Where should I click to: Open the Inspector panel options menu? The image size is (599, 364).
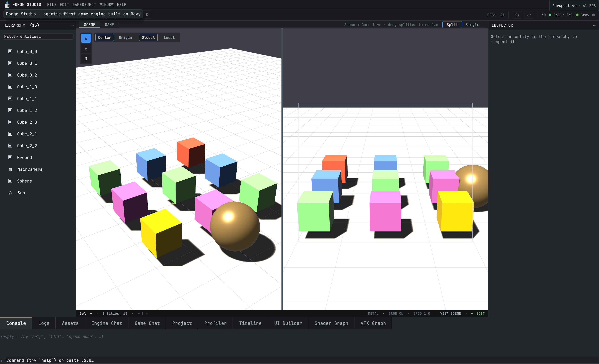click(595, 25)
